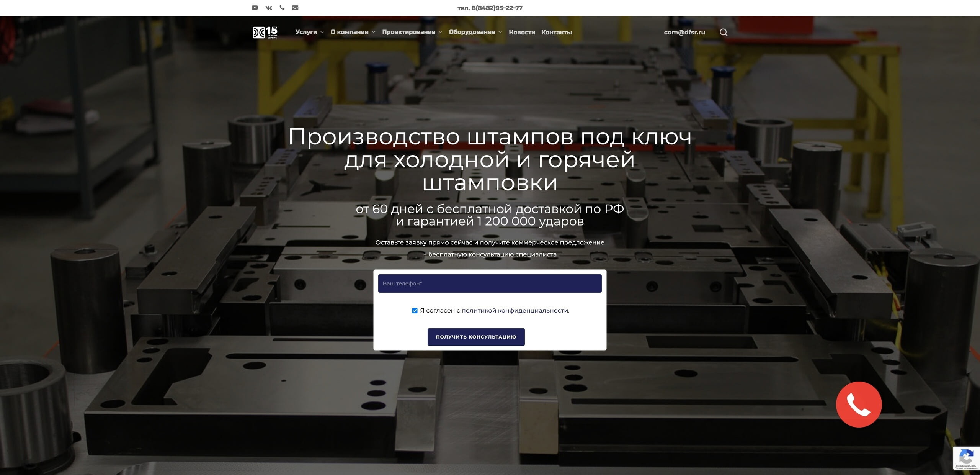Expand the О компании dropdown
The height and width of the screenshot is (475, 980).
350,32
